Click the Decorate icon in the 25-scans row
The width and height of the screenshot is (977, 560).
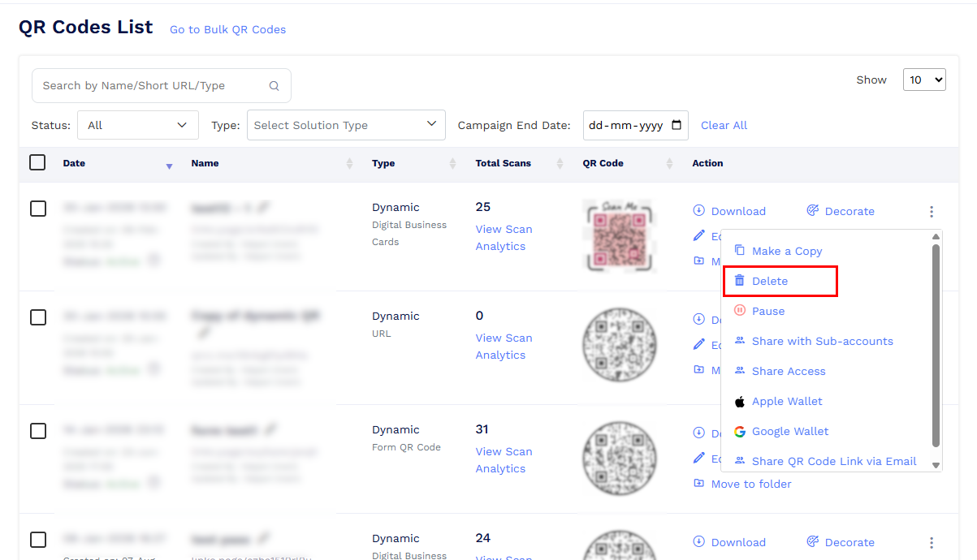pyautogui.click(x=812, y=211)
